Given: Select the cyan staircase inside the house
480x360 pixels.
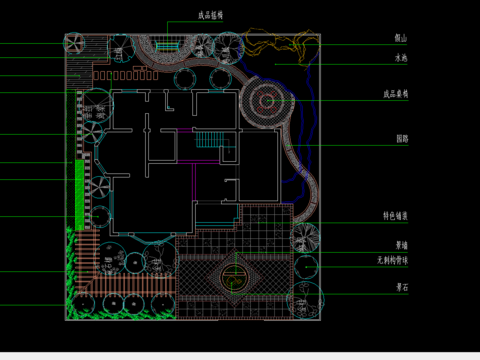Looking at the screenshot, I should [x=209, y=139].
